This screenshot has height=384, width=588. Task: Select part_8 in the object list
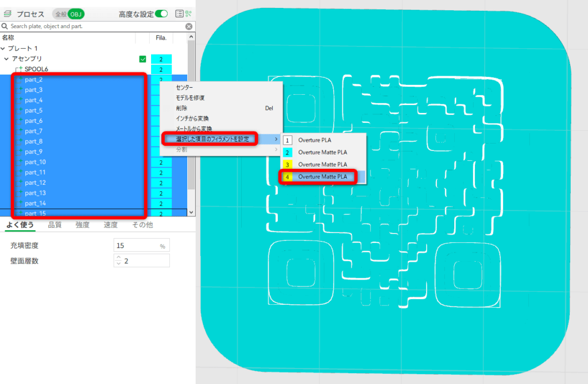click(33, 141)
